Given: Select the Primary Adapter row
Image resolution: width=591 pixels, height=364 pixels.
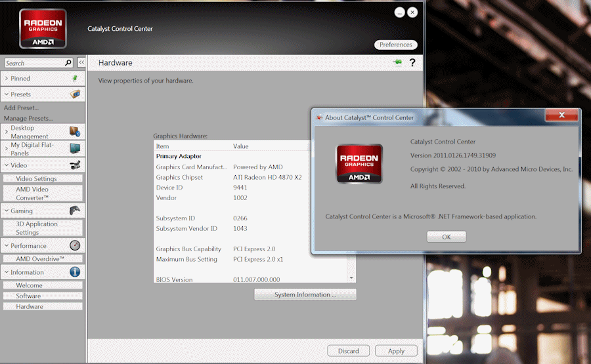Looking at the screenshot, I should pos(232,156).
